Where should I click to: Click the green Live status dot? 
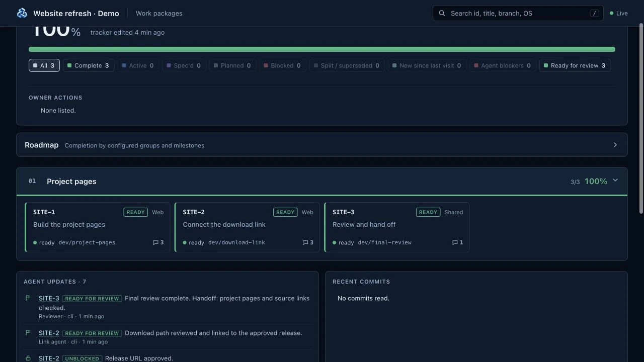click(612, 13)
